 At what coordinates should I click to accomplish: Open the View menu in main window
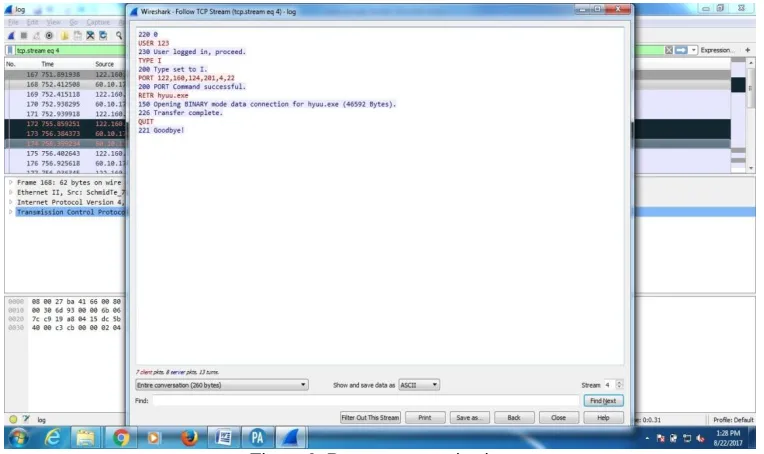coord(54,22)
